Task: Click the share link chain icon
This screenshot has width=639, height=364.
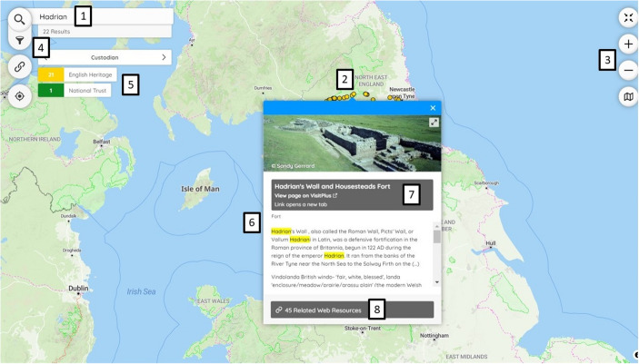Action: coord(20,66)
